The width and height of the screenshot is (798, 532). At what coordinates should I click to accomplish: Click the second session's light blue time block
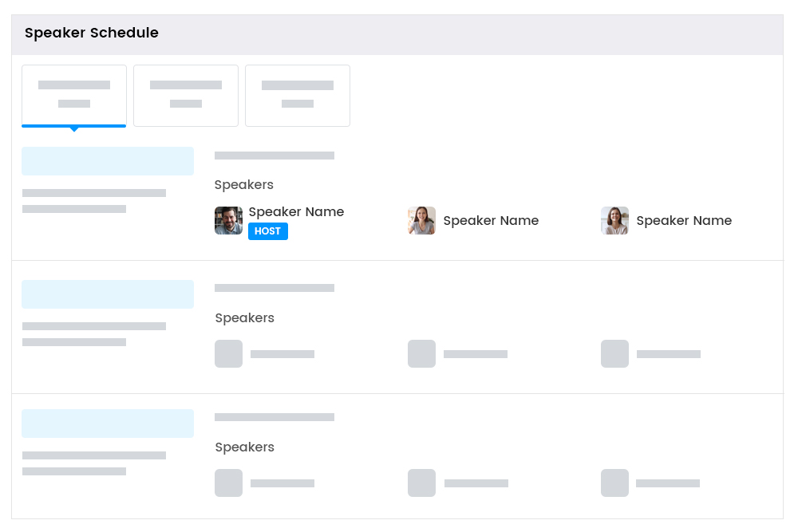[x=108, y=294]
